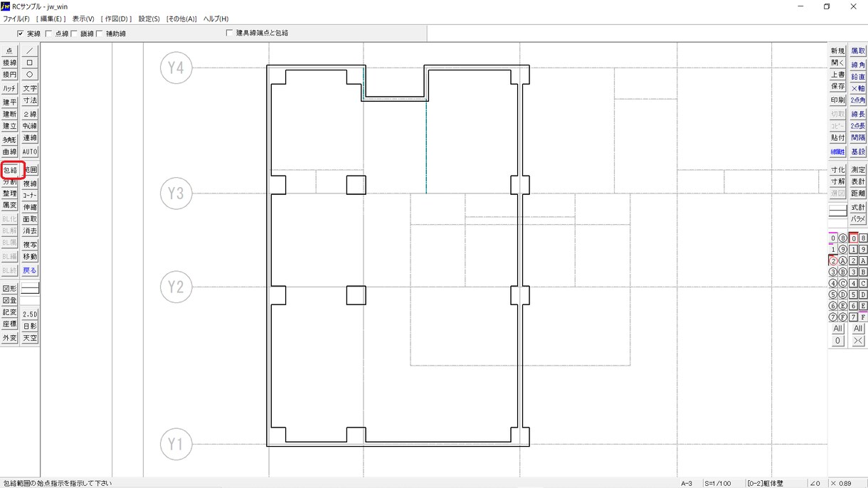Toggle layer group 8 square button
868x488 pixels.
(x=863, y=239)
